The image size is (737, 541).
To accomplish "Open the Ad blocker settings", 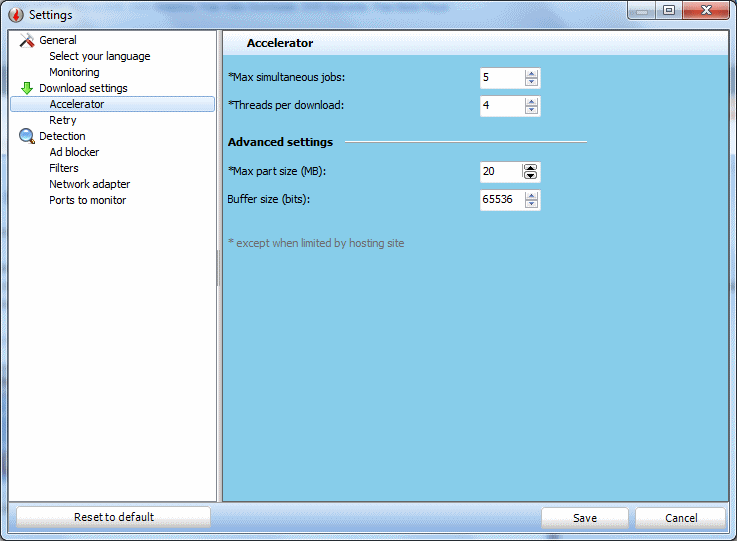I will [74, 152].
